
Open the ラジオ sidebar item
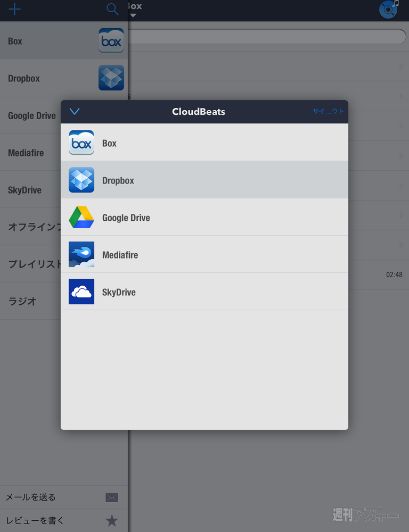pyautogui.click(x=30, y=301)
